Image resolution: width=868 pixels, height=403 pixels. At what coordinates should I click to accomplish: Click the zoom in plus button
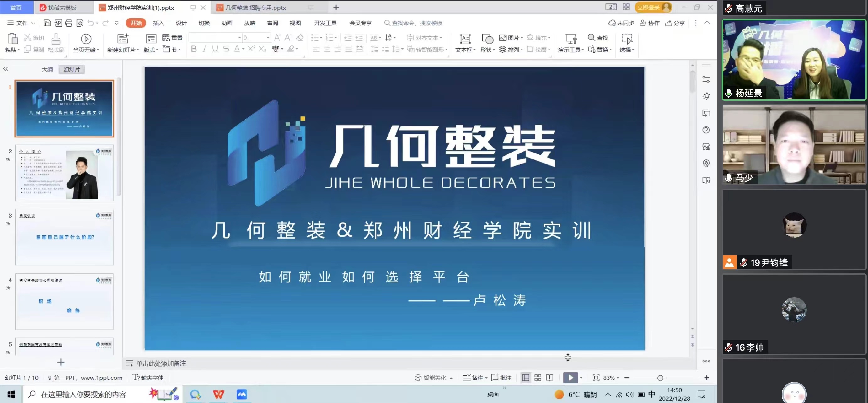click(x=706, y=378)
